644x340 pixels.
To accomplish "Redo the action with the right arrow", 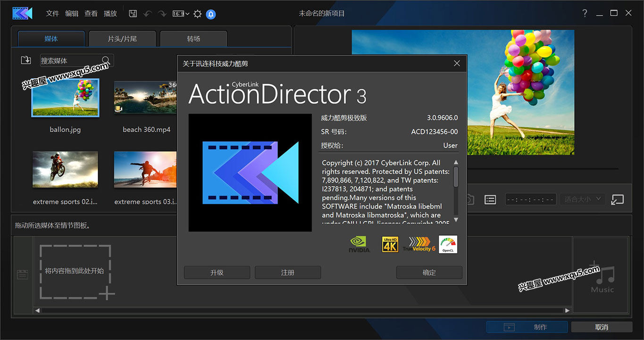I will click(x=162, y=14).
